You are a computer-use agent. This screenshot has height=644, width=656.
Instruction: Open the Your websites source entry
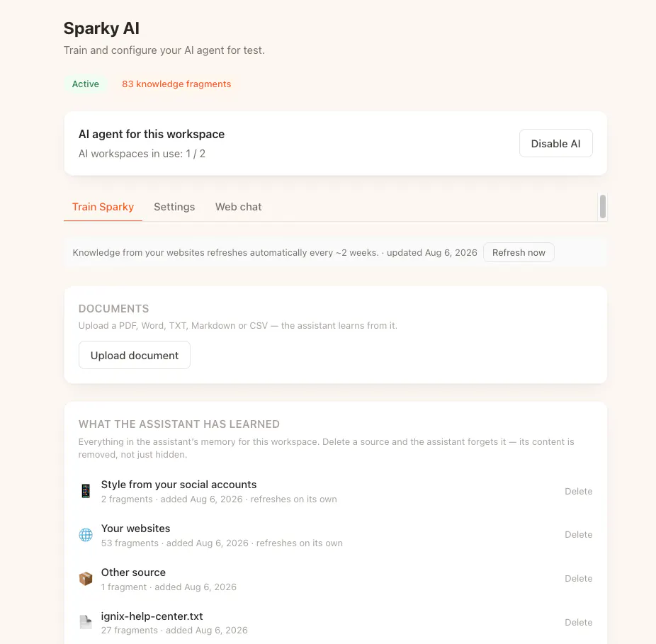[135, 529]
